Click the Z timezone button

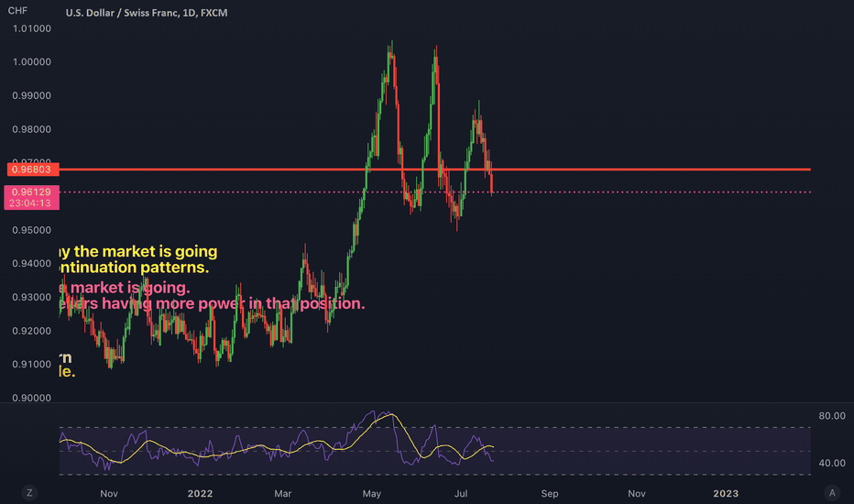[29, 493]
